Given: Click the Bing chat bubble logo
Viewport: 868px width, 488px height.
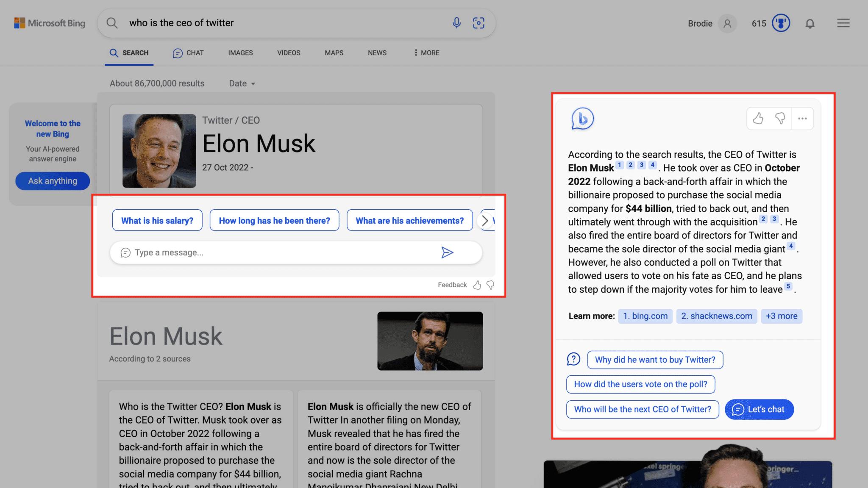Looking at the screenshot, I should click(x=582, y=119).
